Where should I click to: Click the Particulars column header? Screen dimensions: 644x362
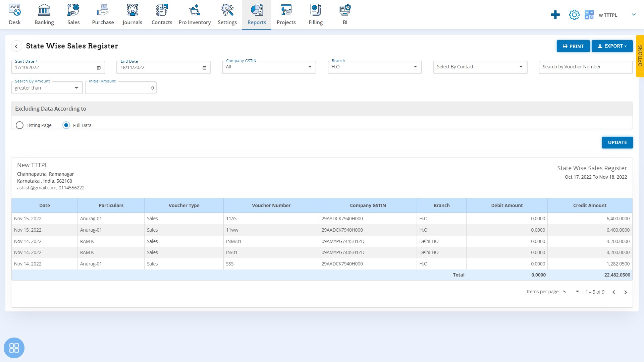pyautogui.click(x=111, y=205)
